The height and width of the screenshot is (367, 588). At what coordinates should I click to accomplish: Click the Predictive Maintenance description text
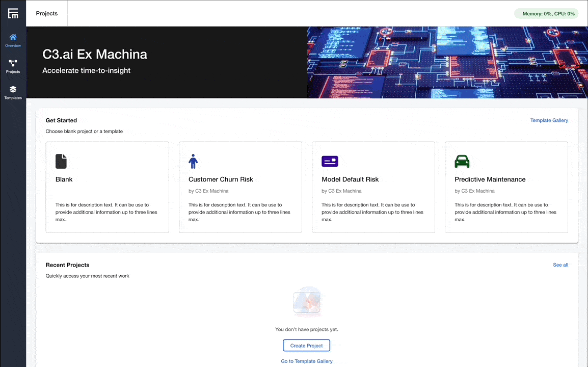[x=505, y=213]
